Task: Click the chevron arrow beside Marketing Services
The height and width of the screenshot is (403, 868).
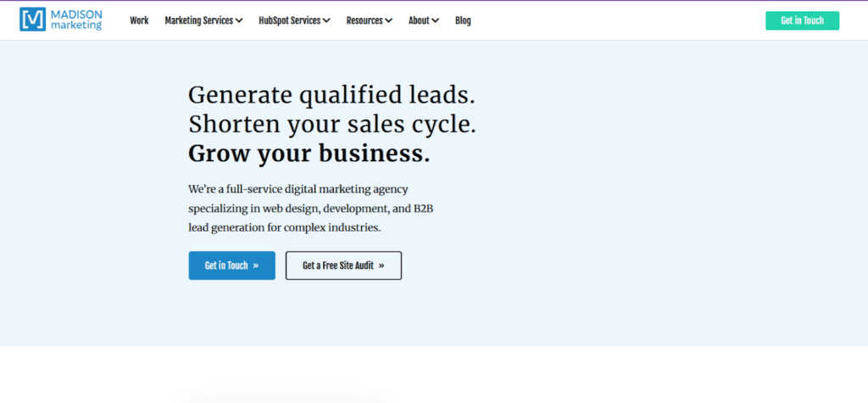Action: click(239, 21)
